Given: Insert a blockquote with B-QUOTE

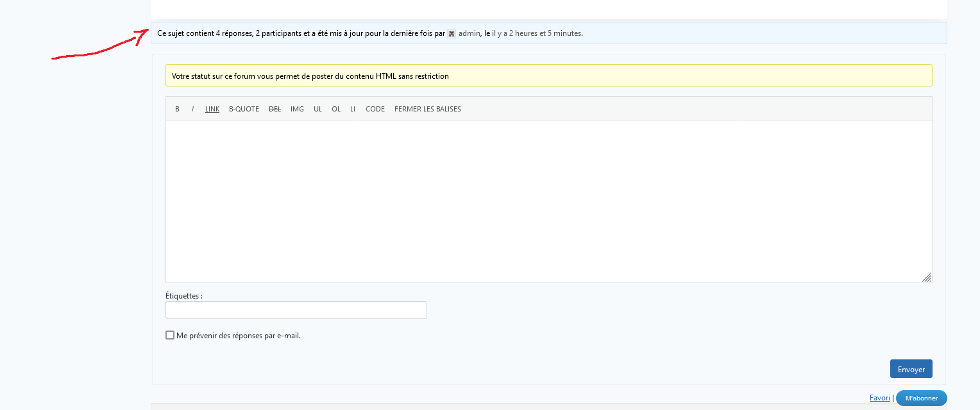Looking at the screenshot, I should (x=244, y=109).
